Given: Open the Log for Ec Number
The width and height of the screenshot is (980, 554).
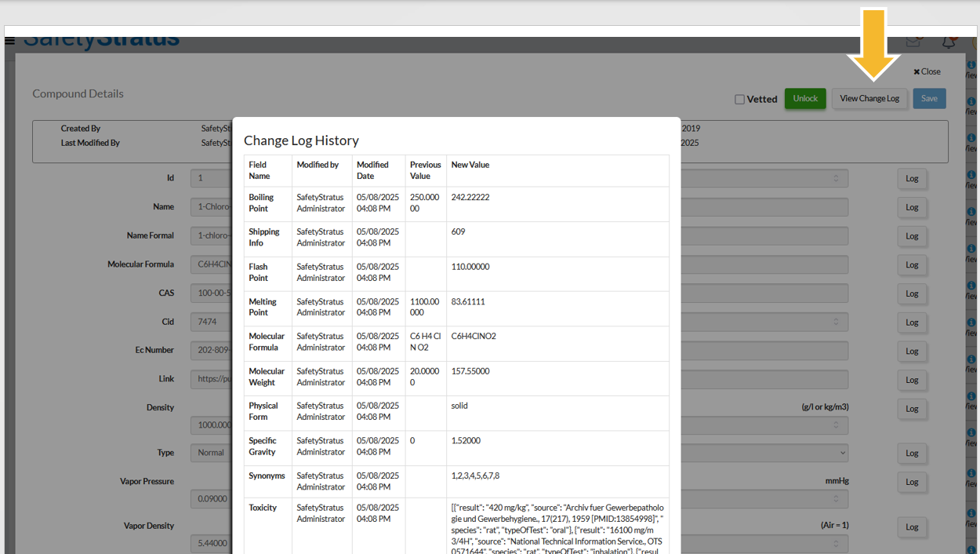Looking at the screenshot, I should pyautogui.click(x=912, y=352).
